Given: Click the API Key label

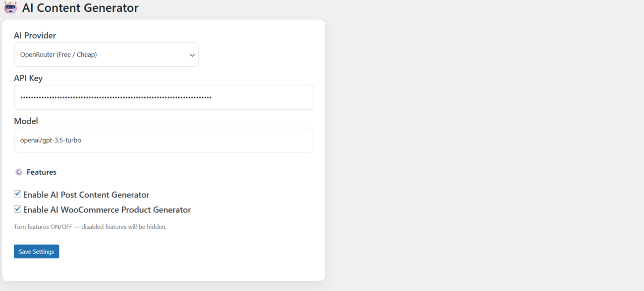Looking at the screenshot, I should click(28, 78).
